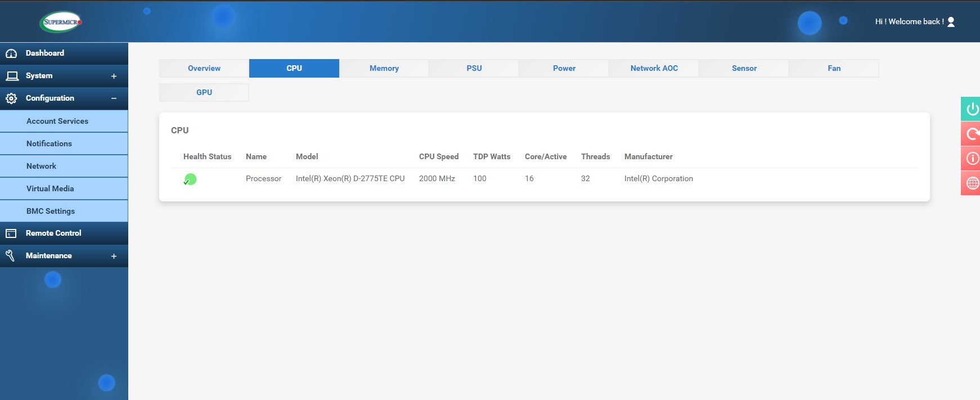This screenshot has height=400, width=980.
Task: Open the Network AOC tab
Action: (654, 68)
